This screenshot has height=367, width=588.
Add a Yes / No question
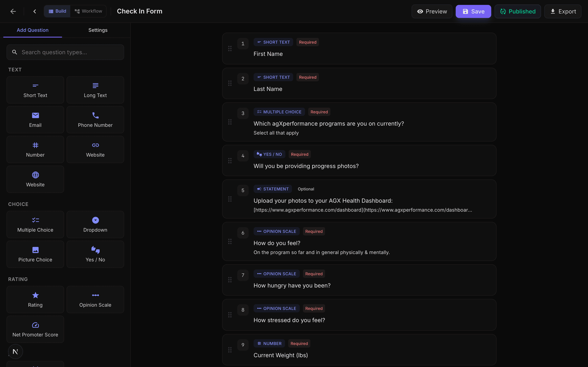coord(95,254)
